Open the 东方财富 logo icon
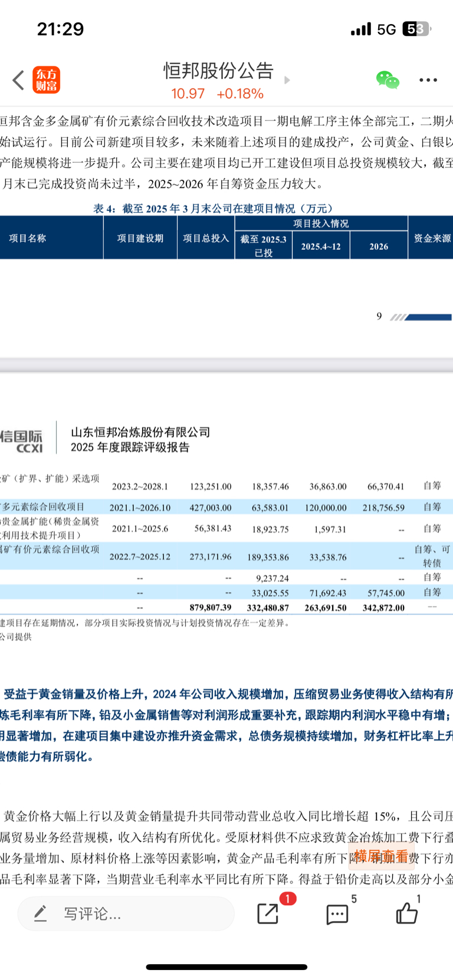The height and width of the screenshot is (980, 453). coord(46,80)
